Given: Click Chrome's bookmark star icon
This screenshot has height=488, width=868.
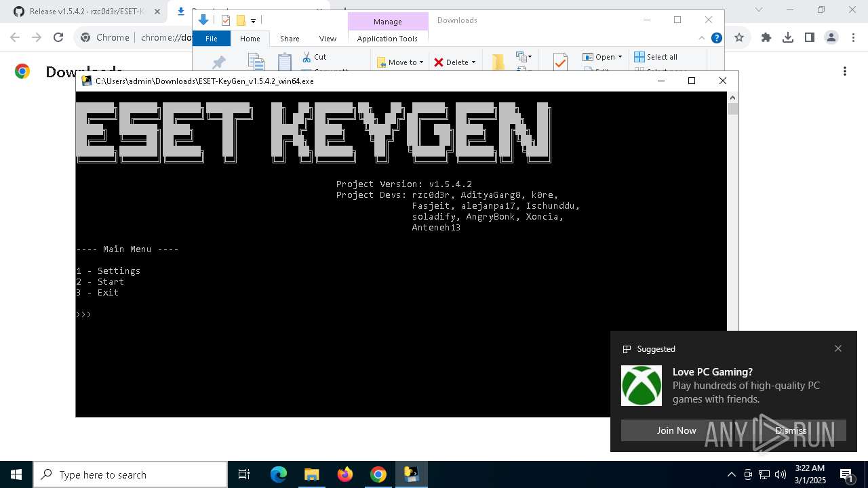Looking at the screenshot, I should (739, 38).
